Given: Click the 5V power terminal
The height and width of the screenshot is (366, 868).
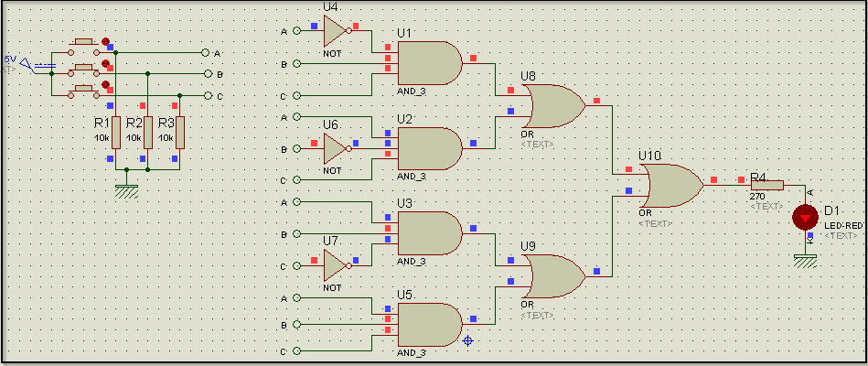Looking at the screenshot, I should point(27,64).
